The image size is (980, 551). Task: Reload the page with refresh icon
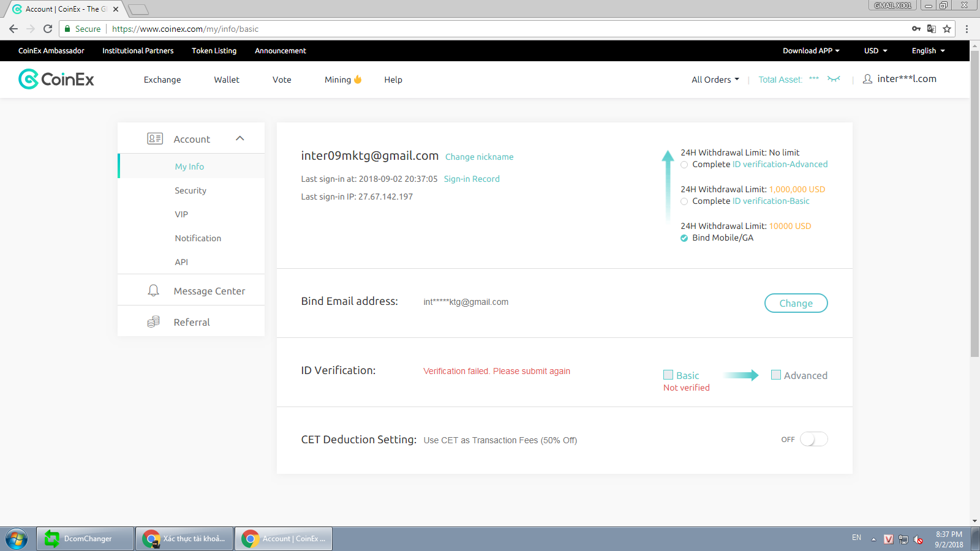click(x=48, y=29)
